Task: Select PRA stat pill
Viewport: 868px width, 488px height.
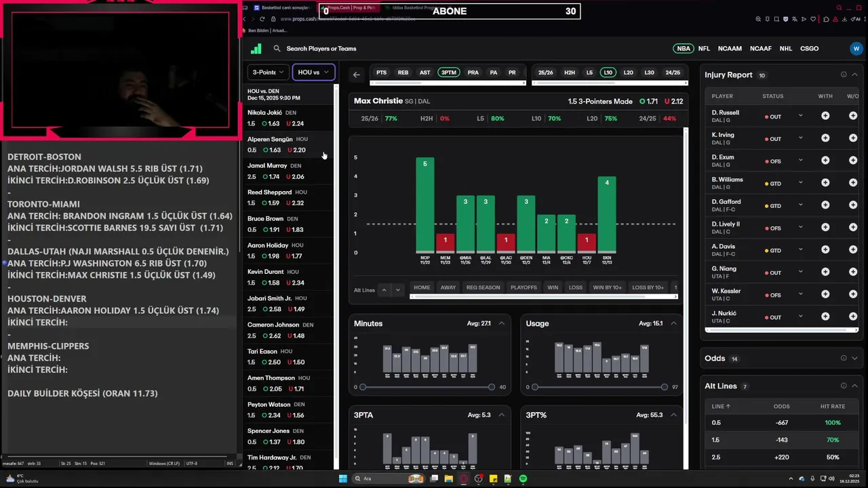Action: click(473, 73)
